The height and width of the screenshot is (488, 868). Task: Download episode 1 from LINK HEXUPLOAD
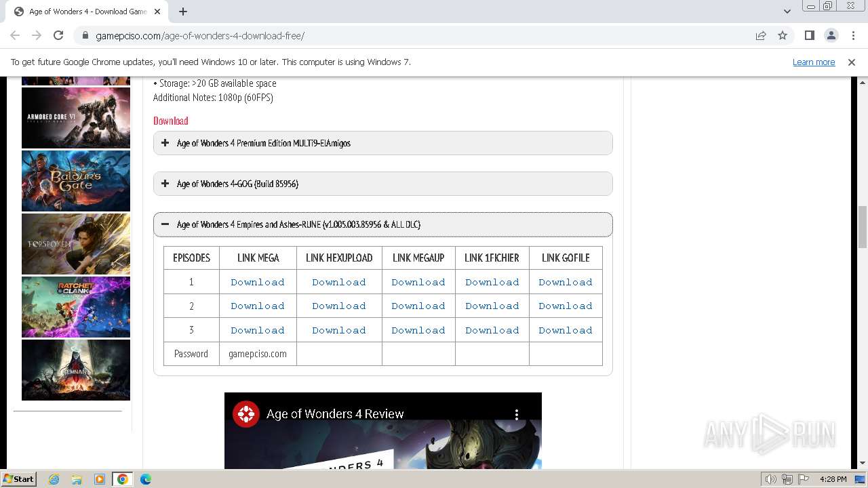pos(339,282)
